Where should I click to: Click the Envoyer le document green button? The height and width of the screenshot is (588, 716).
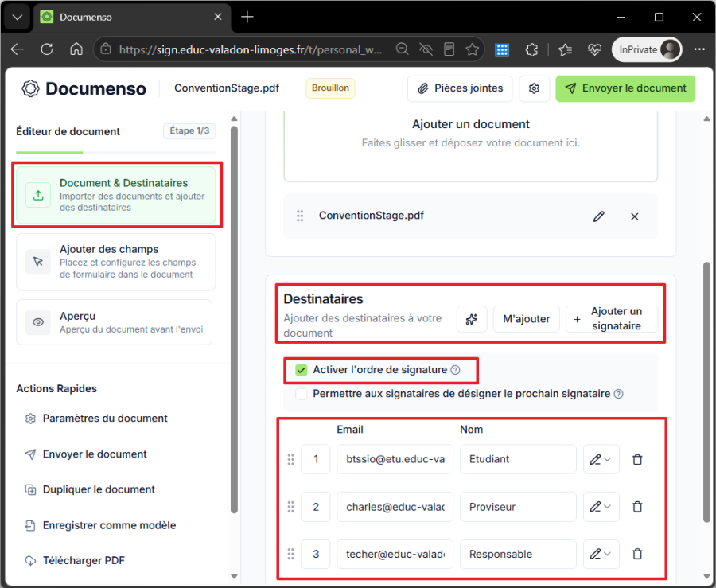[625, 88]
